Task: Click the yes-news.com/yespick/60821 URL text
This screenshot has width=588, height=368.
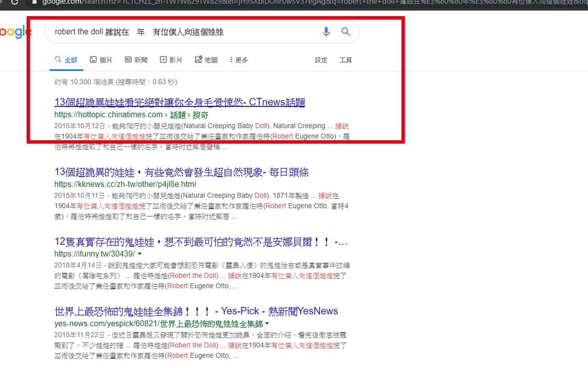Action: pos(158,323)
